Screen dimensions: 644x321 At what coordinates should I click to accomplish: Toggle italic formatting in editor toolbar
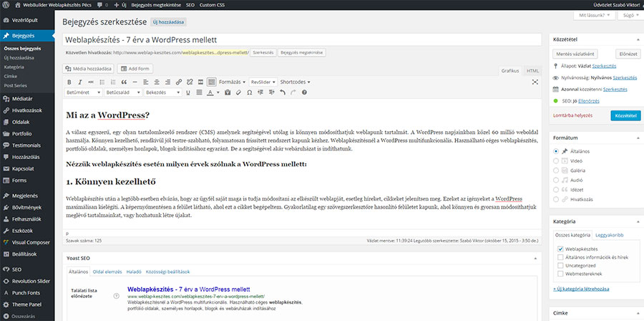click(x=80, y=82)
